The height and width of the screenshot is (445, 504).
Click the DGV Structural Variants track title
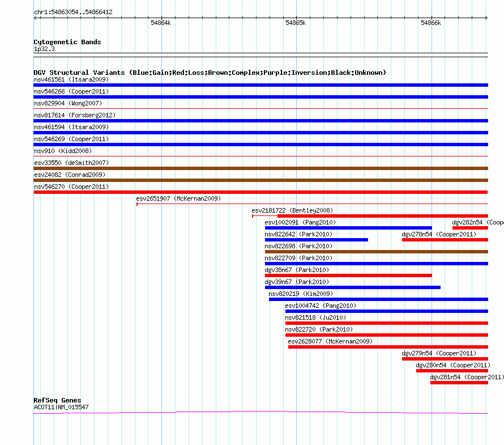tap(210, 73)
